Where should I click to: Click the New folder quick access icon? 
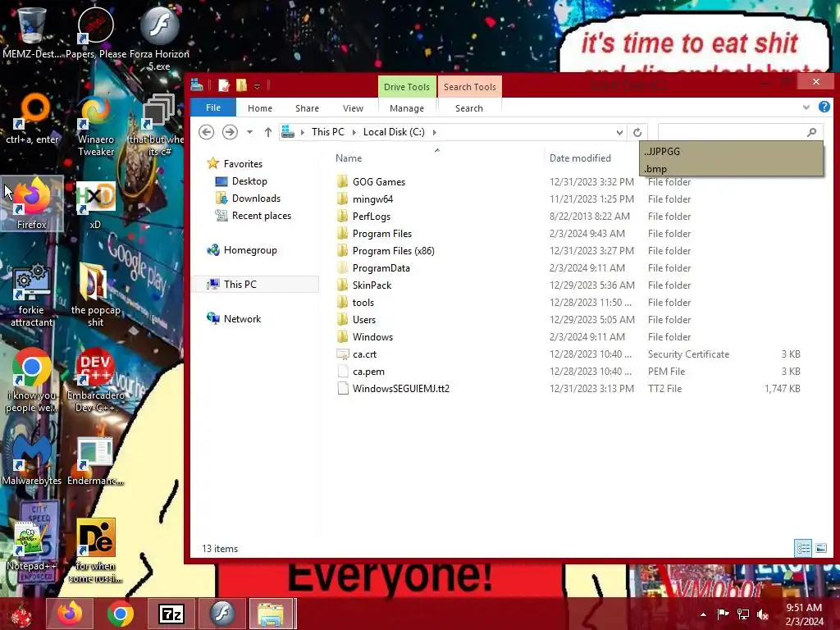[242, 85]
